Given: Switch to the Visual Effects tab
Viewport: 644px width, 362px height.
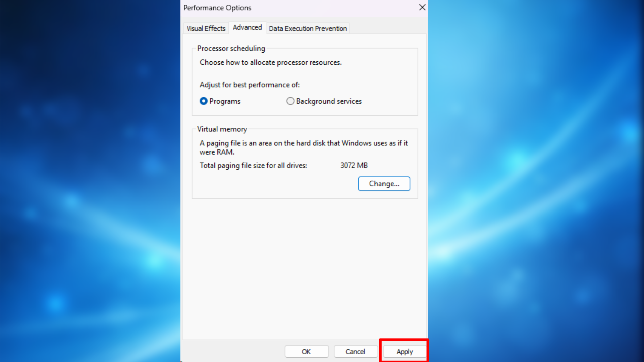Looking at the screenshot, I should tap(206, 28).
